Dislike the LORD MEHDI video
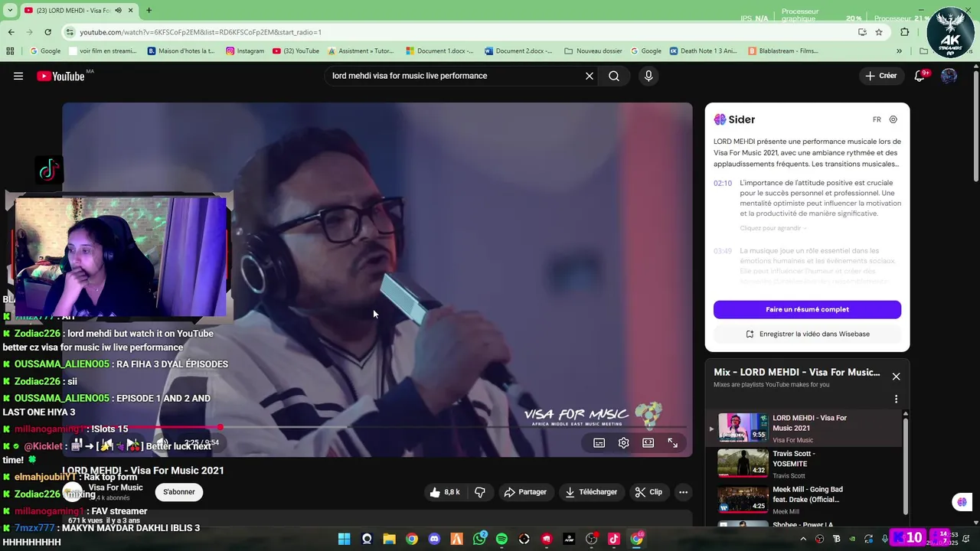 (x=480, y=492)
